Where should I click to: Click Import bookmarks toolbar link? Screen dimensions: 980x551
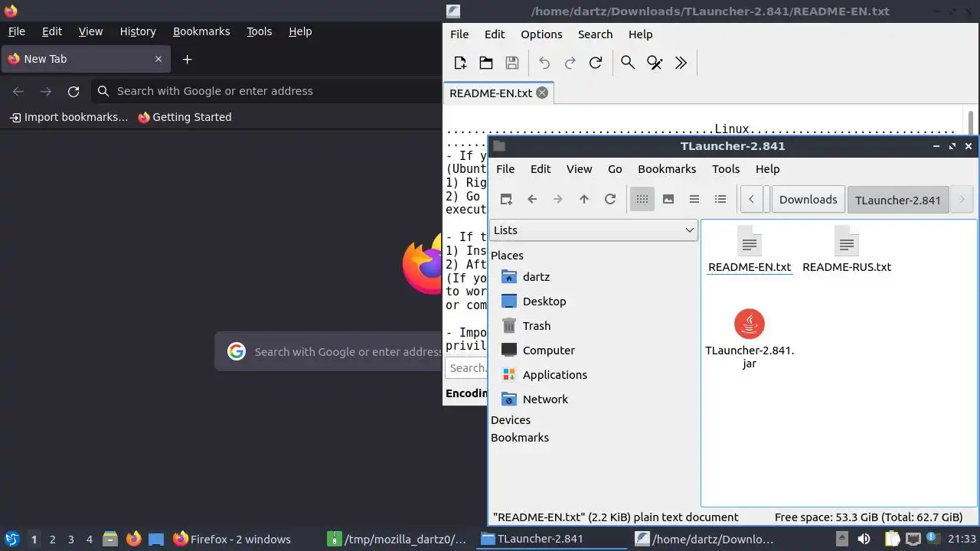pos(68,117)
